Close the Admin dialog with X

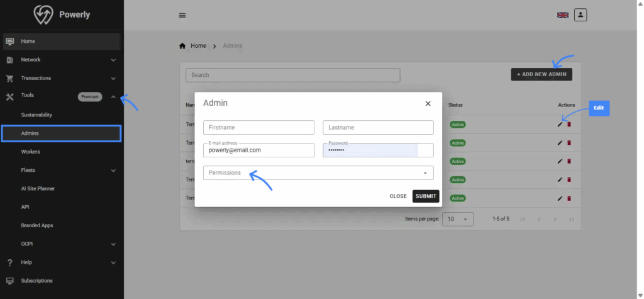pos(428,103)
